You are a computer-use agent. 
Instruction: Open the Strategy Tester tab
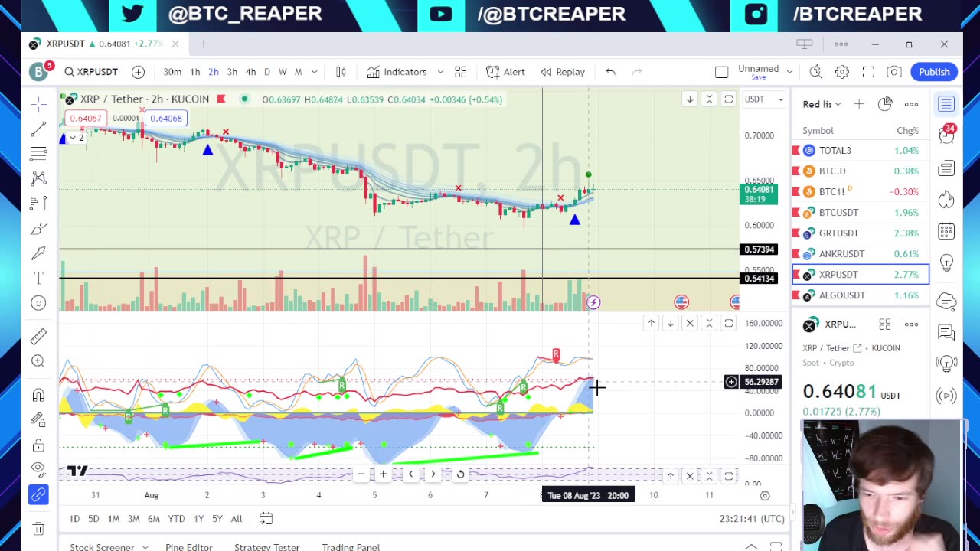tap(266, 546)
